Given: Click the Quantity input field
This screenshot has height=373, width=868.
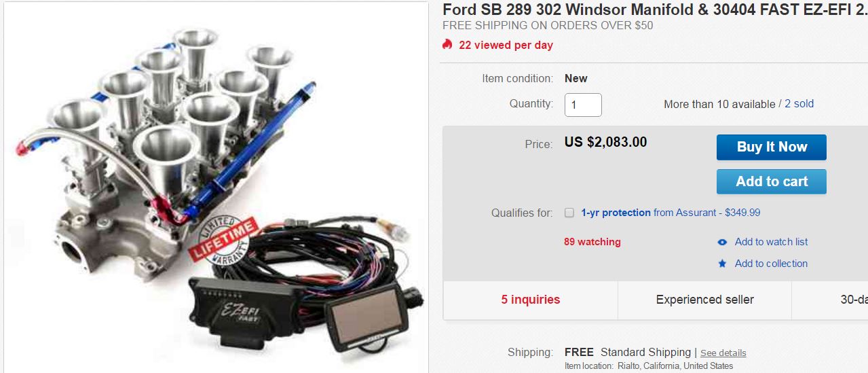Looking at the screenshot, I should pyautogui.click(x=583, y=105).
